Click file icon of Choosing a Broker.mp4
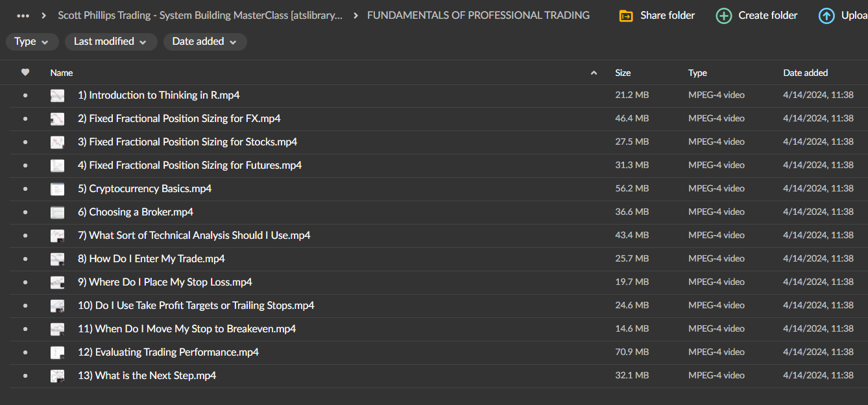Viewport: 868px width, 405px height. [58, 212]
